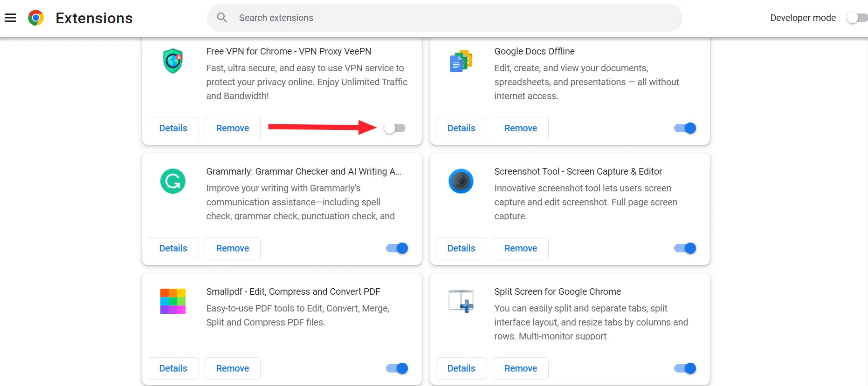The width and height of the screenshot is (868, 386).
Task: Enable the Free VPN VeePN extension toggle
Action: 395,128
